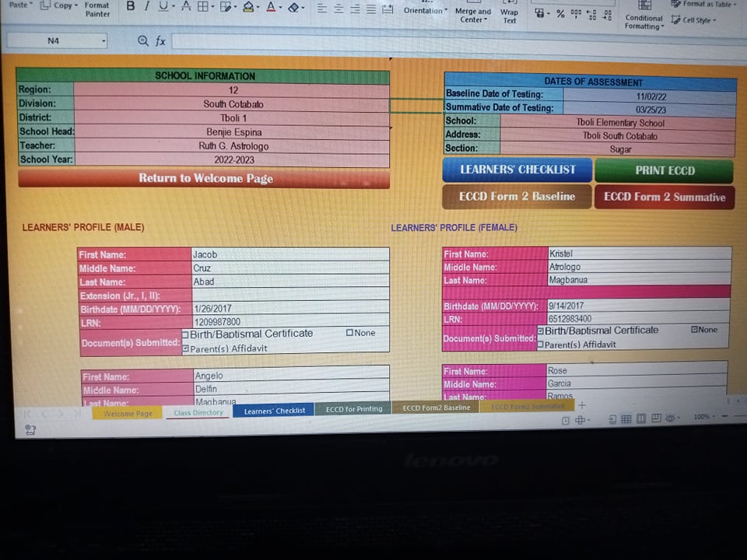
Task: Click the PRINT ECCD button
Action: (665, 171)
